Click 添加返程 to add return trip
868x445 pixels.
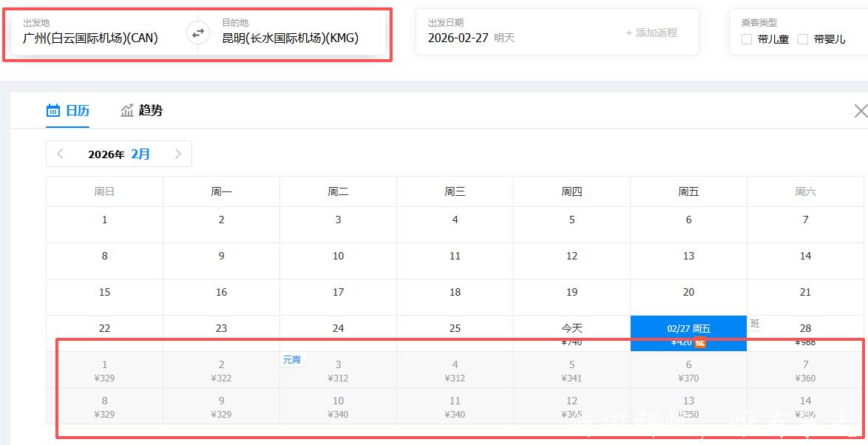pyautogui.click(x=651, y=33)
